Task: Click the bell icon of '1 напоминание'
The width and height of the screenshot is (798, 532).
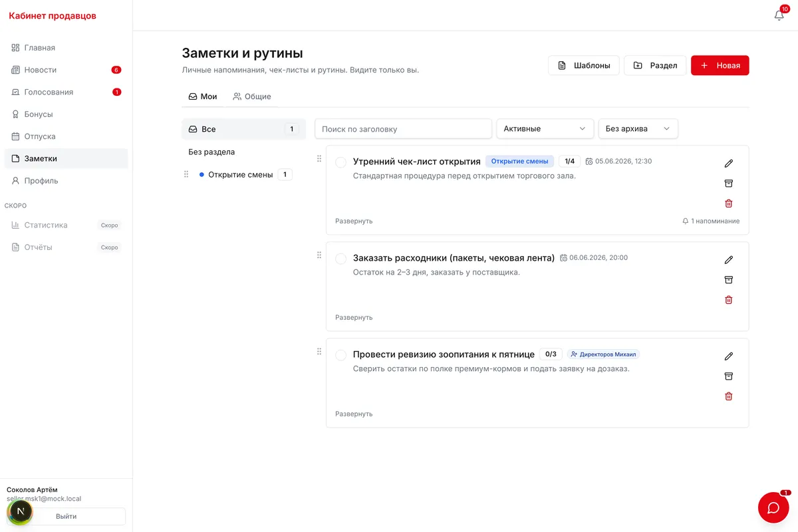Action: [686, 221]
